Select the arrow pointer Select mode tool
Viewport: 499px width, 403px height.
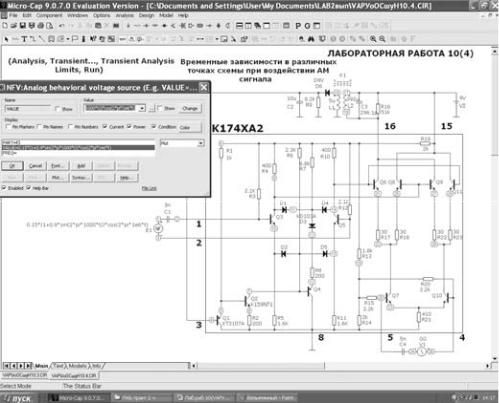click(6, 39)
